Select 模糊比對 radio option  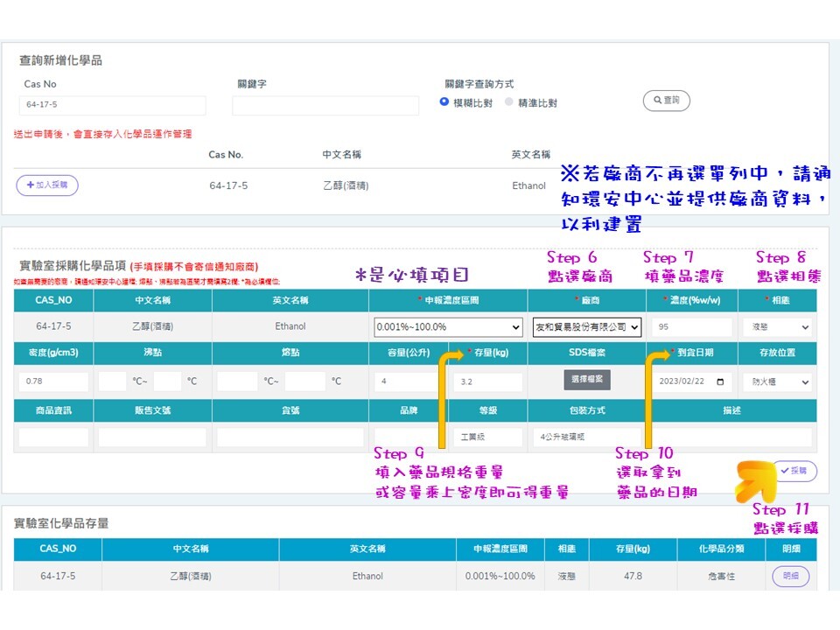click(x=444, y=102)
